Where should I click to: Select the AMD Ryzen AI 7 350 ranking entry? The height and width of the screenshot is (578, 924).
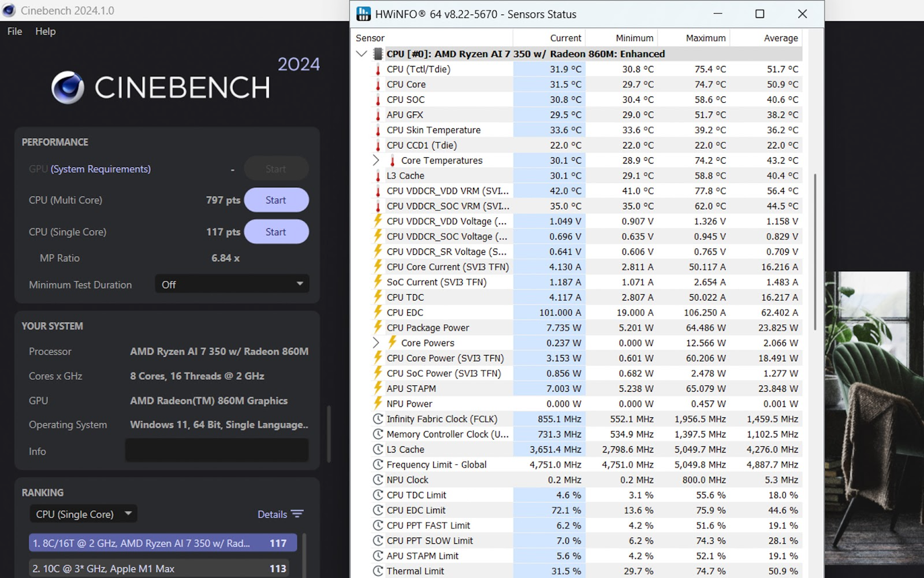pyautogui.click(x=163, y=543)
